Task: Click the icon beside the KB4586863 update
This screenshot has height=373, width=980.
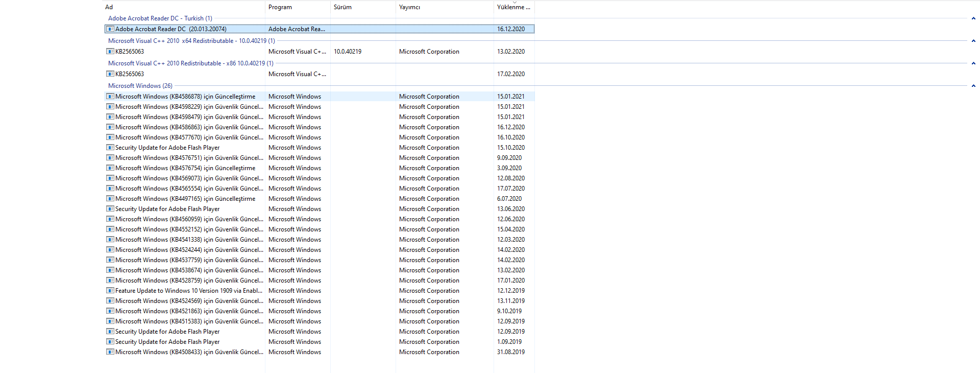Action: [110, 127]
